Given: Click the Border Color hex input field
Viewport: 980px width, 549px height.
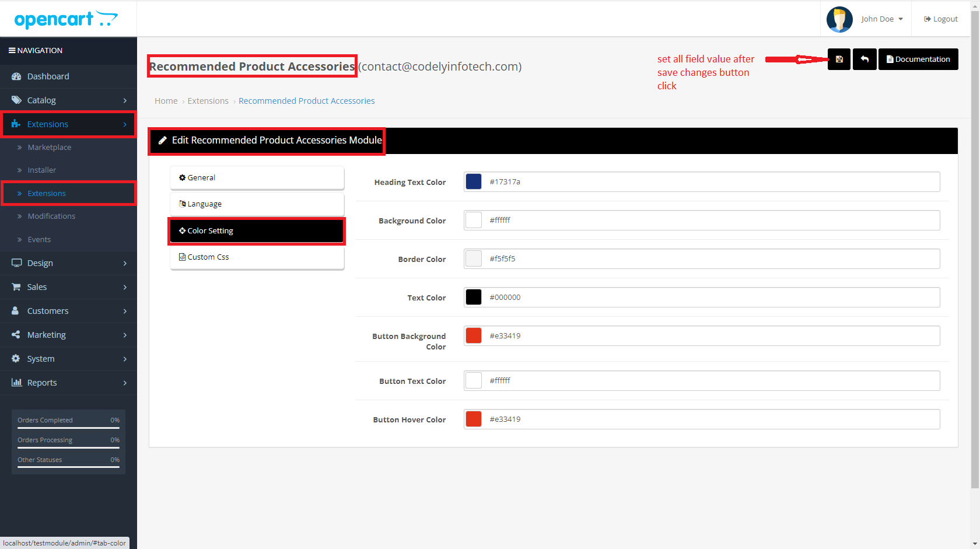Looking at the screenshot, I should tap(710, 259).
